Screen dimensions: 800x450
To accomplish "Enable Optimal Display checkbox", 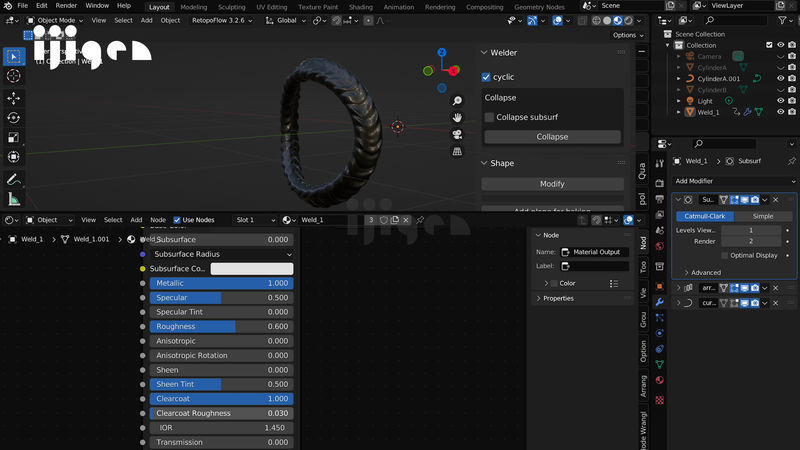I will 724,255.
